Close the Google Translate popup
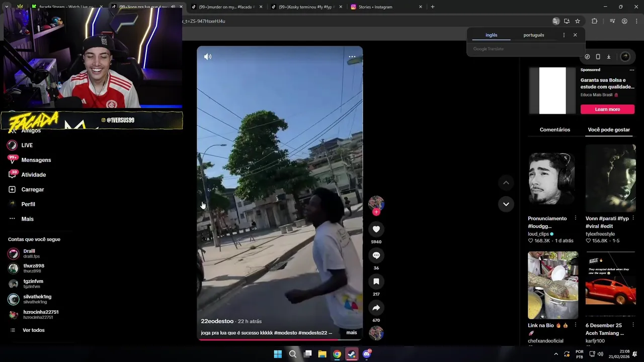644x362 pixels. (575, 35)
